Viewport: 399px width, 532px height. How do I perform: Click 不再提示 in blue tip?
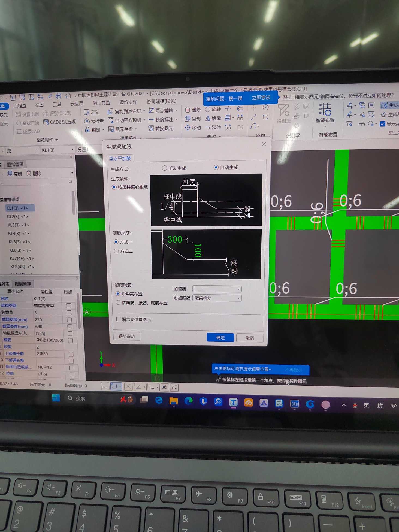click(x=294, y=370)
